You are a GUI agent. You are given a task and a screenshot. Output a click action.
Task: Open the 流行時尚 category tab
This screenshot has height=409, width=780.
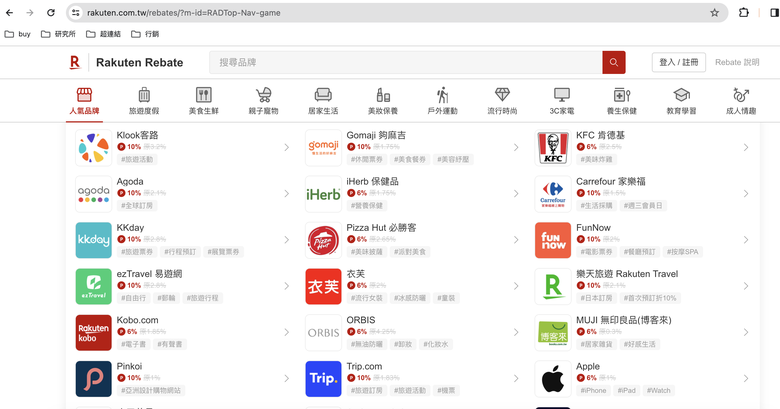click(502, 101)
